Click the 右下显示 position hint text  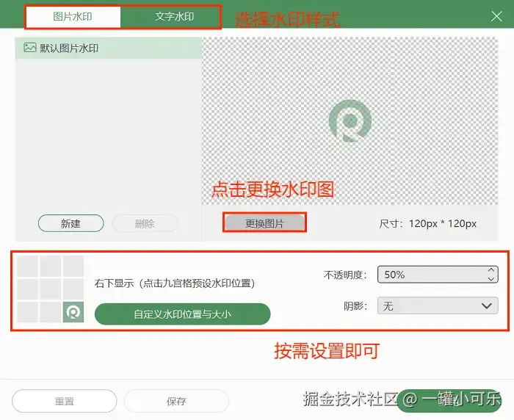pos(175,283)
